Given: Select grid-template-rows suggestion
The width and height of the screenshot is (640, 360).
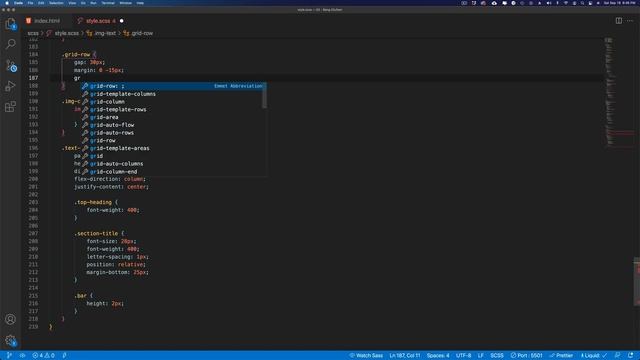Looking at the screenshot, I should click(171, 109).
